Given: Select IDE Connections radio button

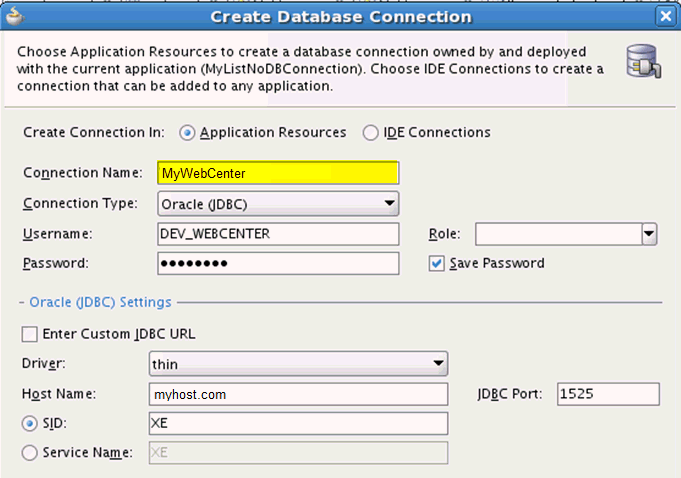Looking at the screenshot, I should tap(370, 133).
